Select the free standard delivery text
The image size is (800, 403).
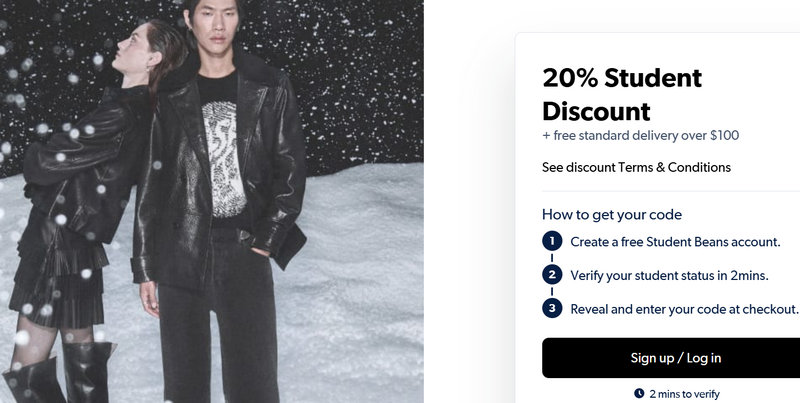click(x=640, y=135)
